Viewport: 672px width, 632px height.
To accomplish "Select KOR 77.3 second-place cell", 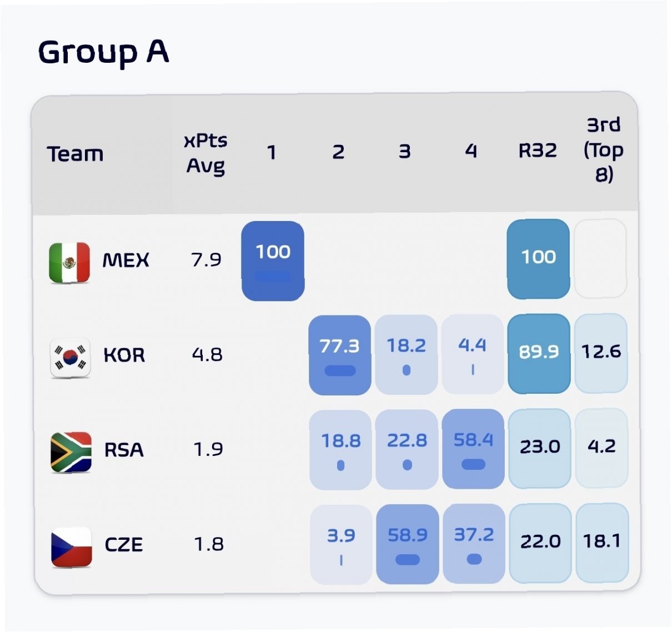I will pyautogui.click(x=340, y=355).
